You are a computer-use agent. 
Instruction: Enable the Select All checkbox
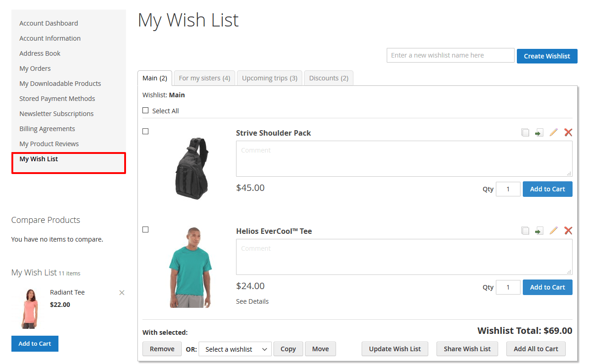[x=145, y=110]
